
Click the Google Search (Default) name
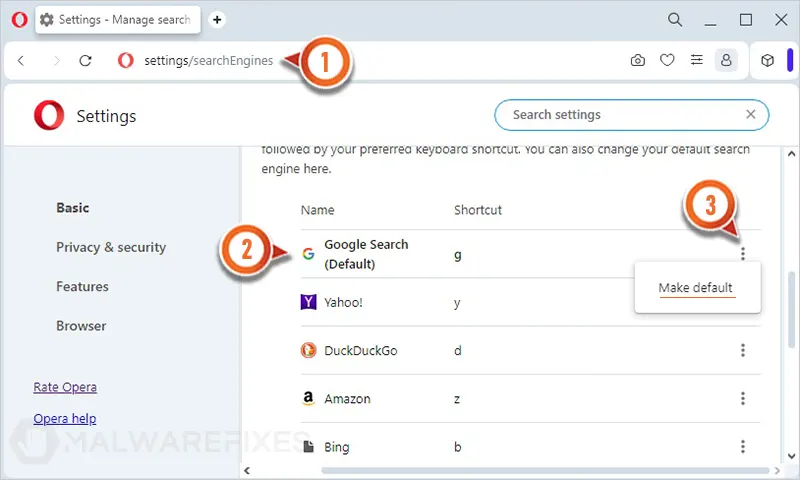[366, 254]
